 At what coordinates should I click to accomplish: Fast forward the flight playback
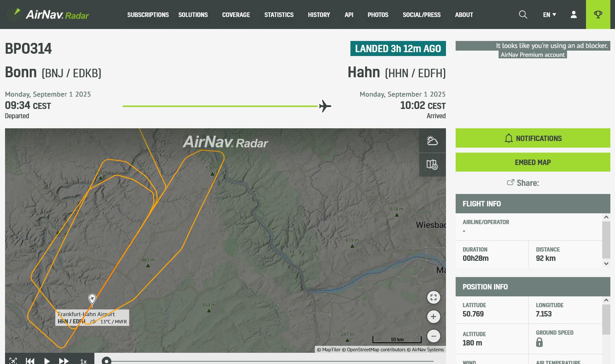click(64, 361)
